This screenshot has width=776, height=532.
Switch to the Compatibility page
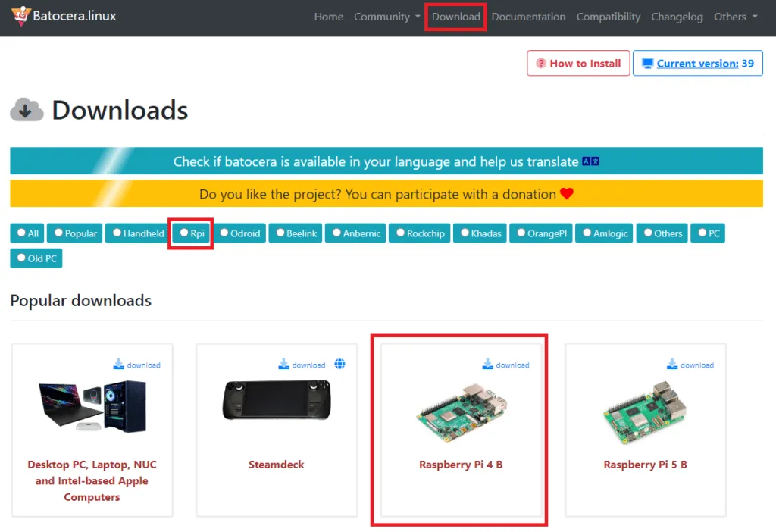pos(608,17)
